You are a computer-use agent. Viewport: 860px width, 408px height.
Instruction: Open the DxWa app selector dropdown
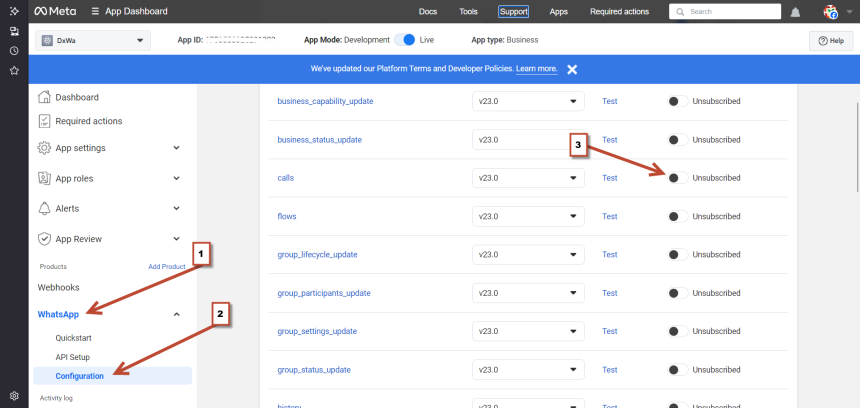[93, 40]
